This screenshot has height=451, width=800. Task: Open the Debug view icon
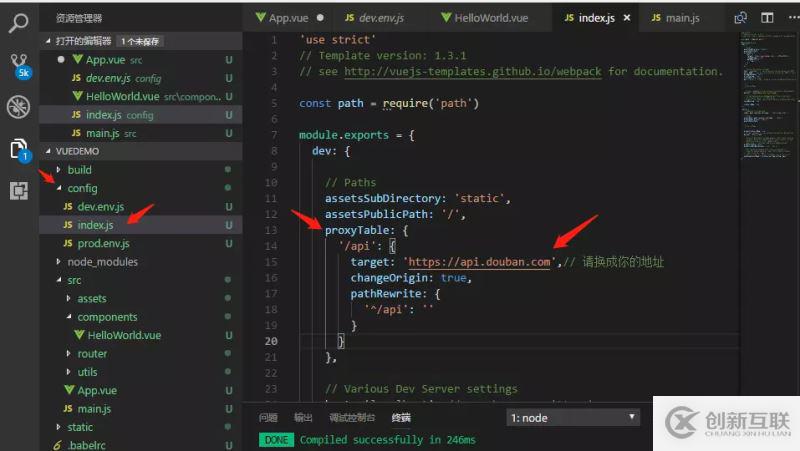(x=18, y=107)
